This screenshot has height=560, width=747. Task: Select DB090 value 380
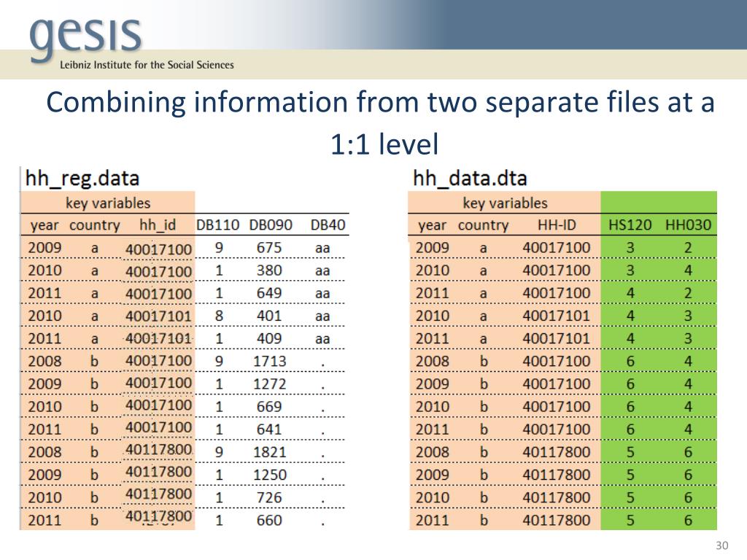269,271
